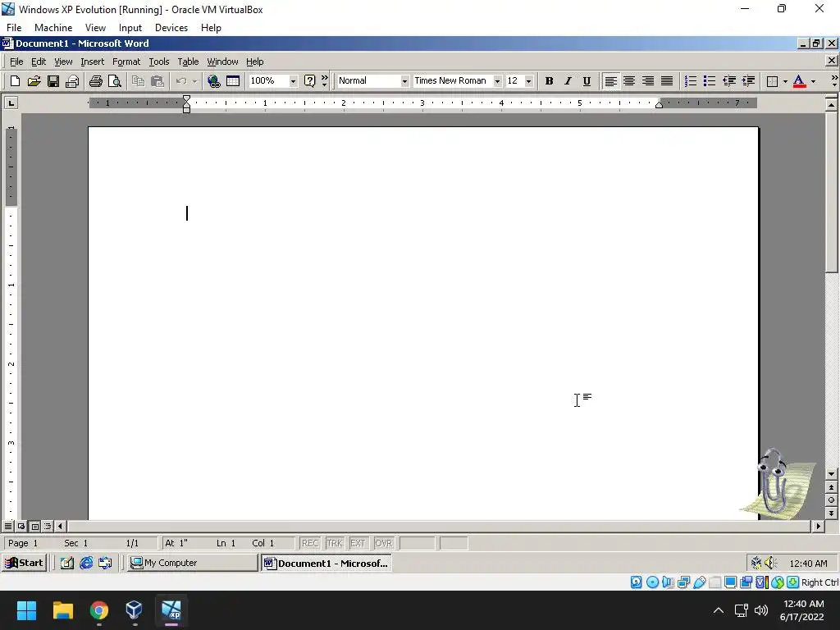Viewport: 840px width, 630px height.
Task: Click the ruler tab-stop selector button
Action: point(11,103)
